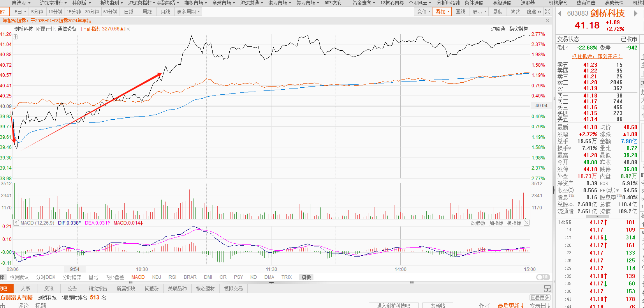Image resolution: width=644 pixels, height=308 pixels.
Task: Open the 自选股 menu dropdown
Action: click(21, 3)
